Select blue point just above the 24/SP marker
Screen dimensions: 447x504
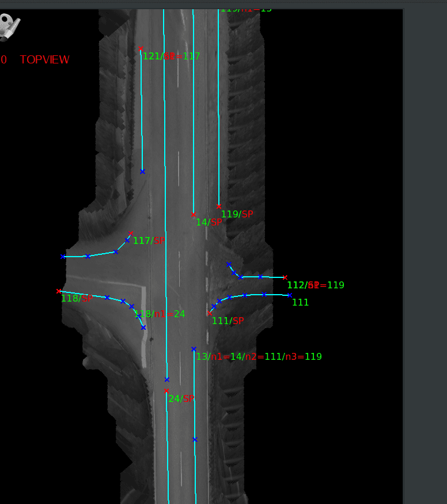167,379
